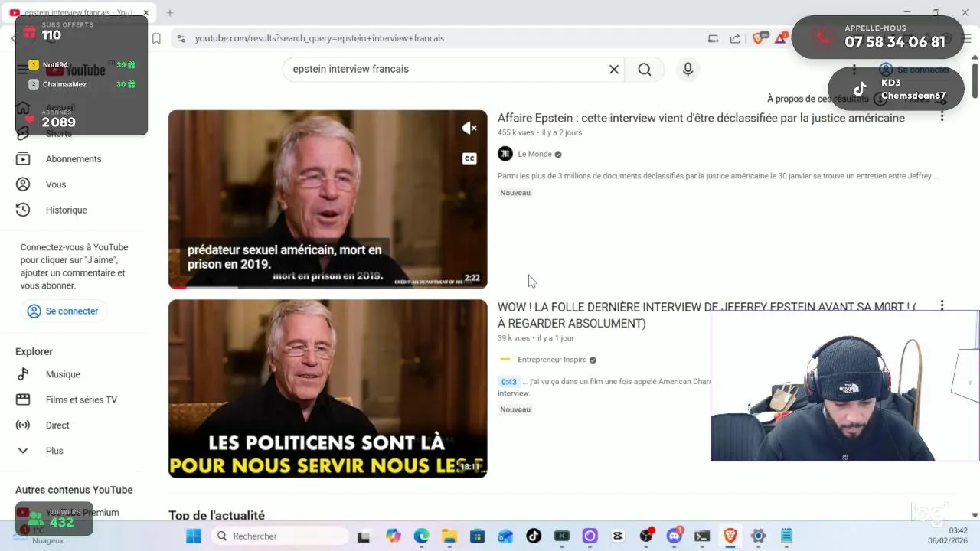The width and height of the screenshot is (980, 551).
Task: Open File Explorer from the taskbar
Action: pyautogui.click(x=449, y=536)
